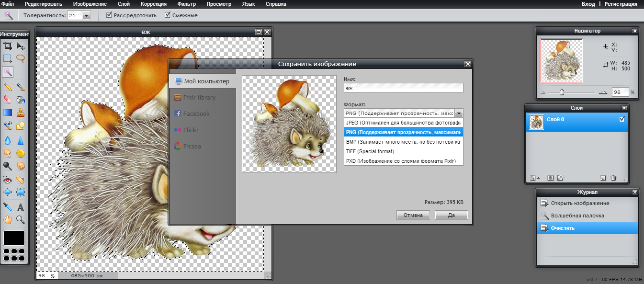This screenshot has height=284, width=644.
Task: Choose the Pinch tool
Action: point(21,193)
